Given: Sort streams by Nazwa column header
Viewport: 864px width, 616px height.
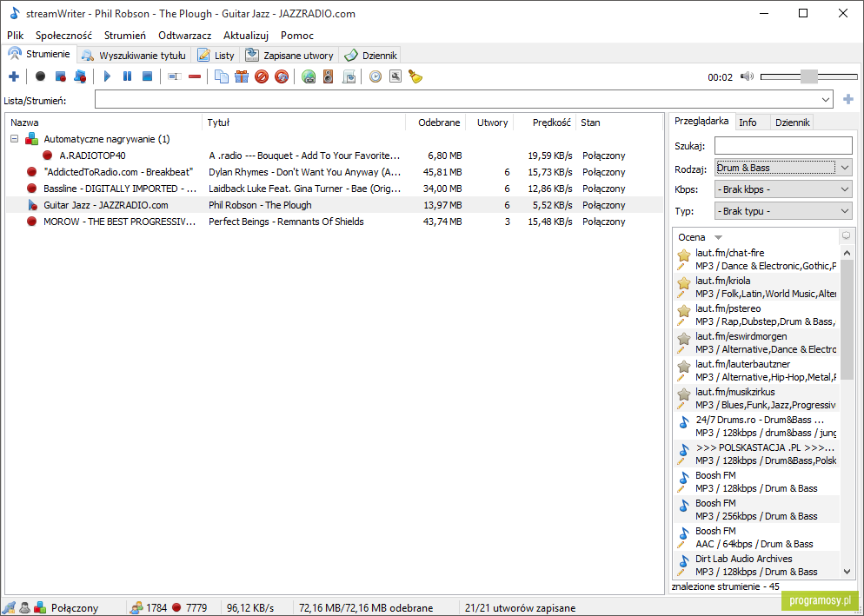Looking at the screenshot, I should coord(104,123).
